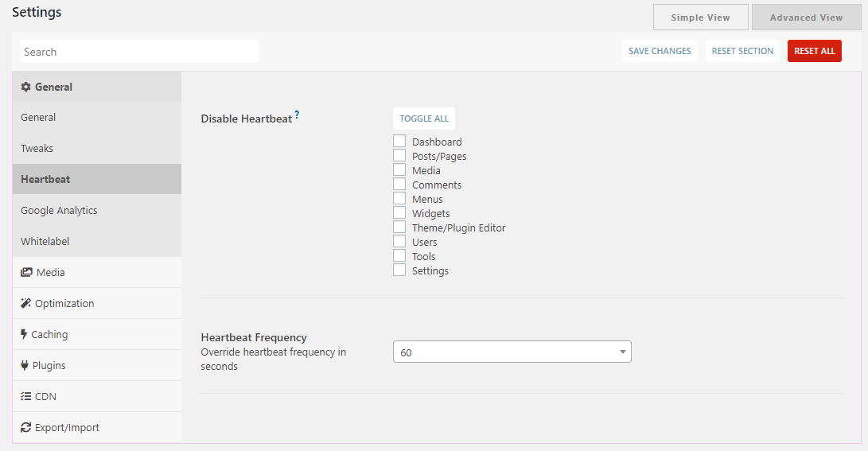The width and height of the screenshot is (868, 451).
Task: Enable the Posts/Pages checkbox
Action: [x=399, y=155]
